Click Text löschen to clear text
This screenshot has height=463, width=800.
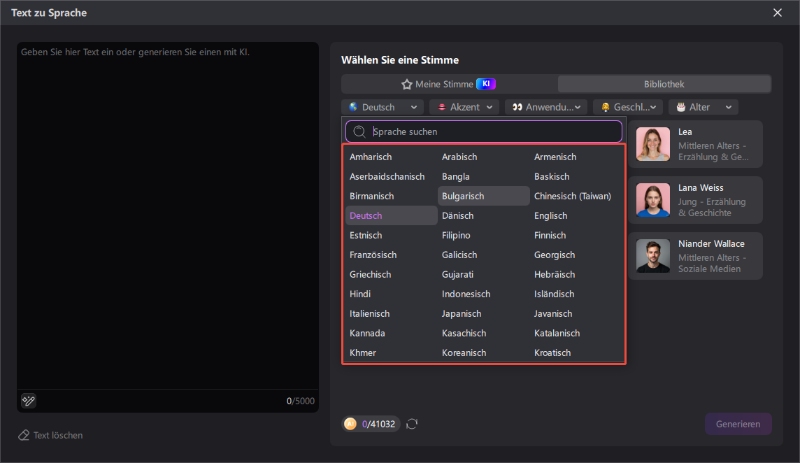click(x=58, y=436)
